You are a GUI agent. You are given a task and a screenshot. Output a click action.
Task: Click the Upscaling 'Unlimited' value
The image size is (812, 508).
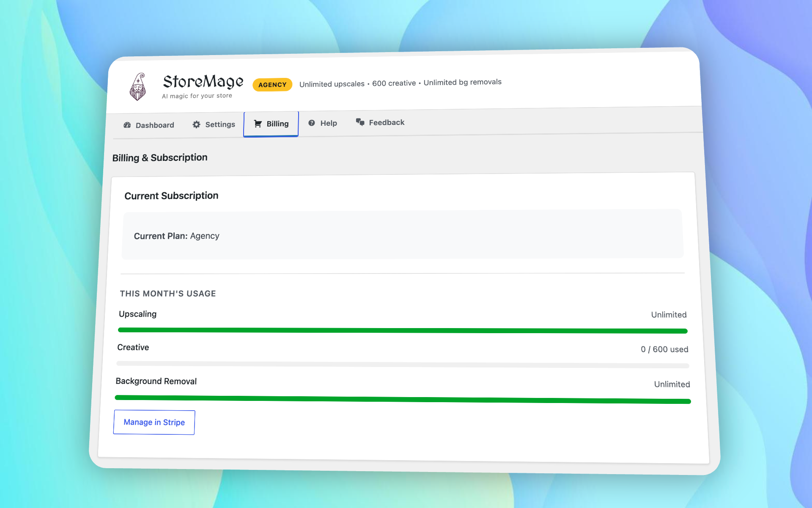point(669,315)
